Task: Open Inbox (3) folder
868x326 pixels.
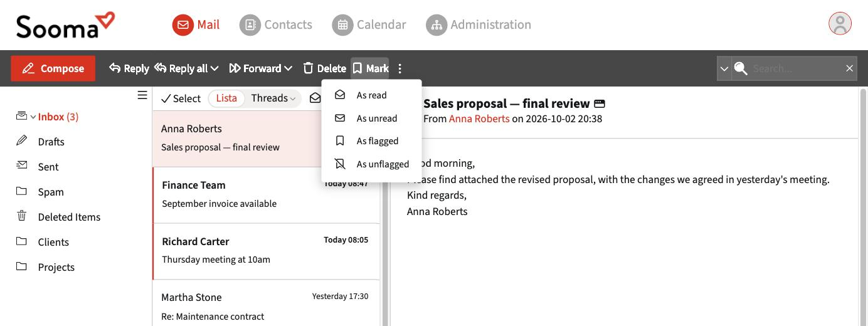Action: (58, 117)
